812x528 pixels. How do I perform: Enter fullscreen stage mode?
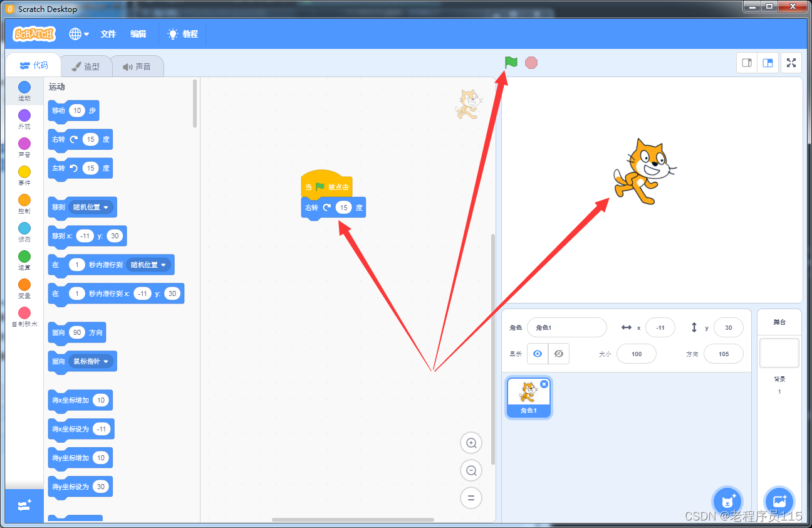[x=791, y=63]
